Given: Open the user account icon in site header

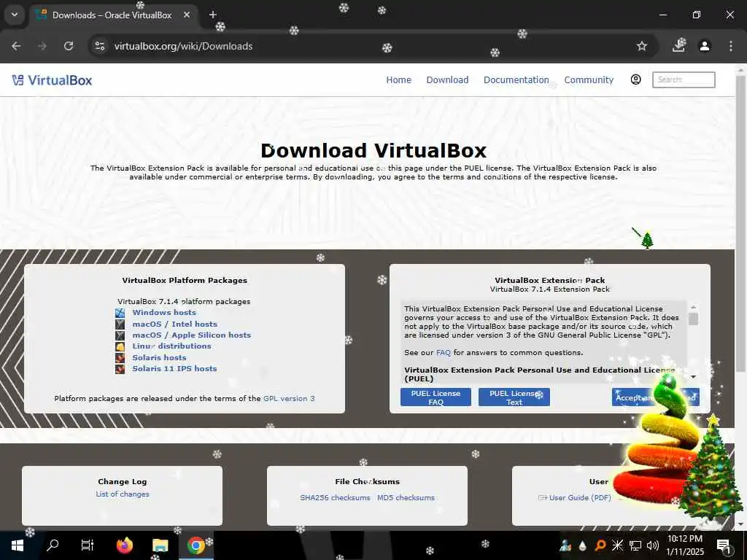Looking at the screenshot, I should coord(635,79).
